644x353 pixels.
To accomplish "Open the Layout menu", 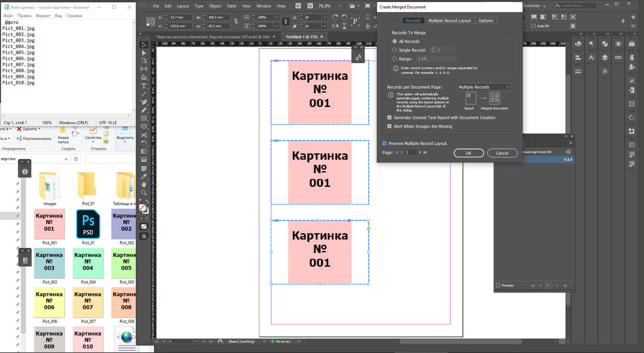I will pyautogui.click(x=183, y=6).
